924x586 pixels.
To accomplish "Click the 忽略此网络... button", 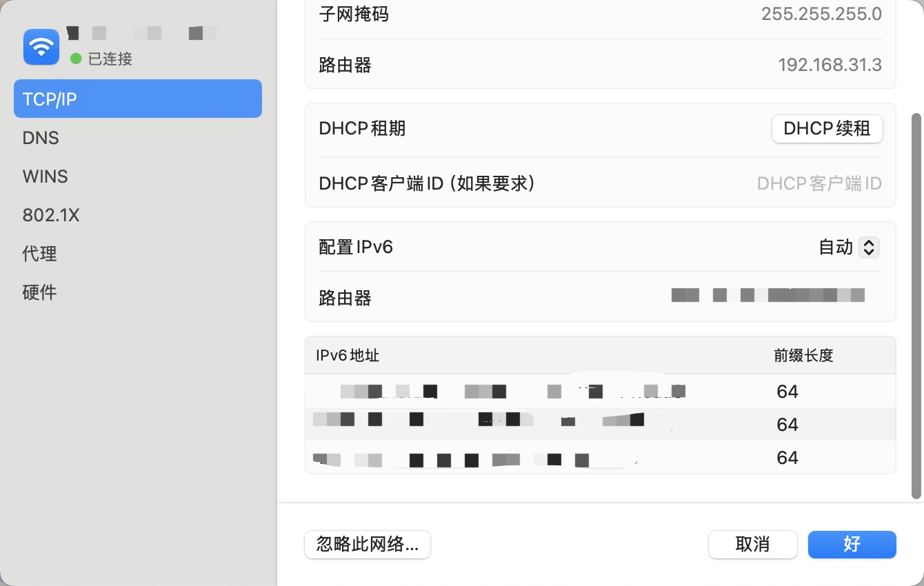I will 367,545.
